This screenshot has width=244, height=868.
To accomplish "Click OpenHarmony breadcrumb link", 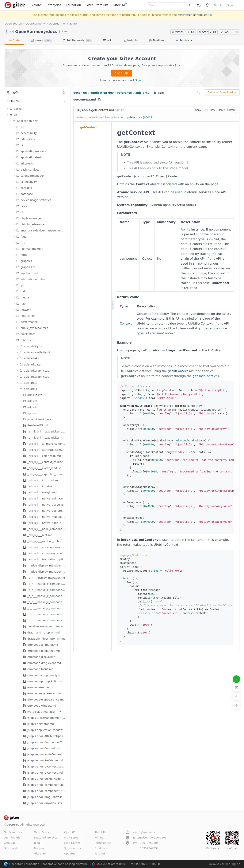I will (35, 24).
